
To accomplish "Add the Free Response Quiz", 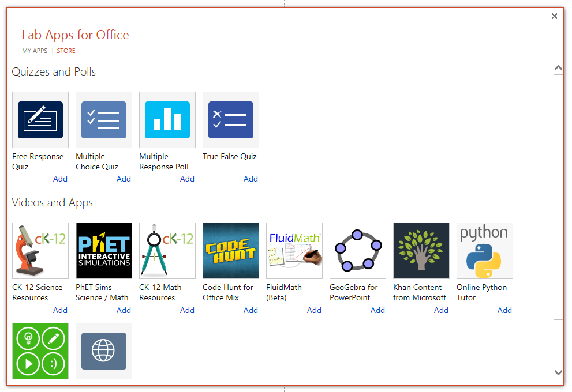I will 60,179.
